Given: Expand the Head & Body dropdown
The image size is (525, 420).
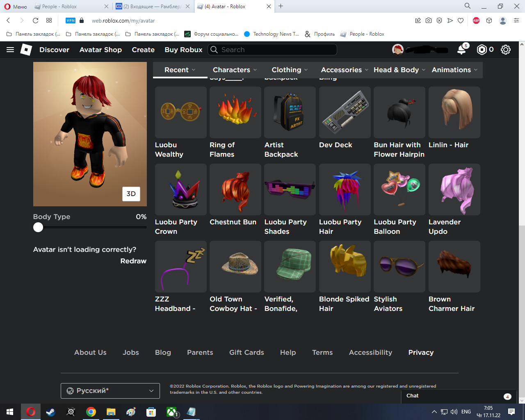Looking at the screenshot, I should [399, 70].
